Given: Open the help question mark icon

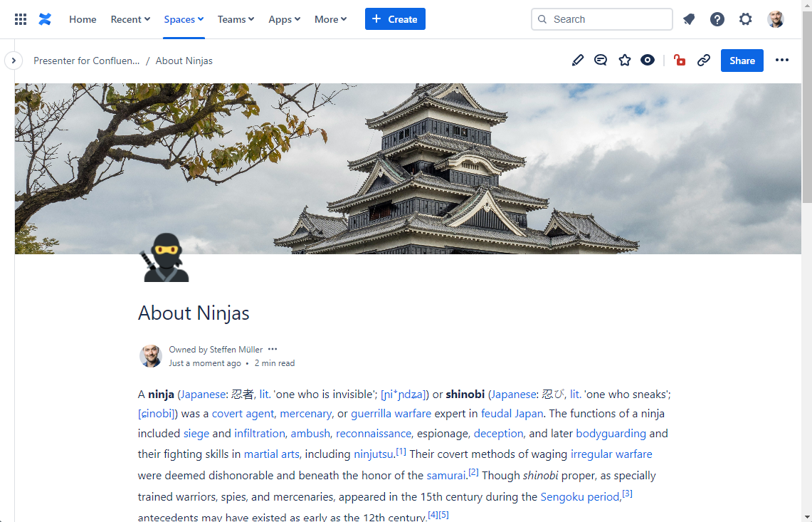Looking at the screenshot, I should click(x=717, y=19).
